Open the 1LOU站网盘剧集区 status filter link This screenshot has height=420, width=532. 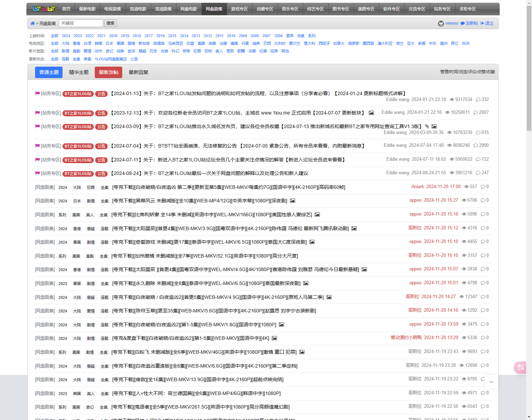111,59
